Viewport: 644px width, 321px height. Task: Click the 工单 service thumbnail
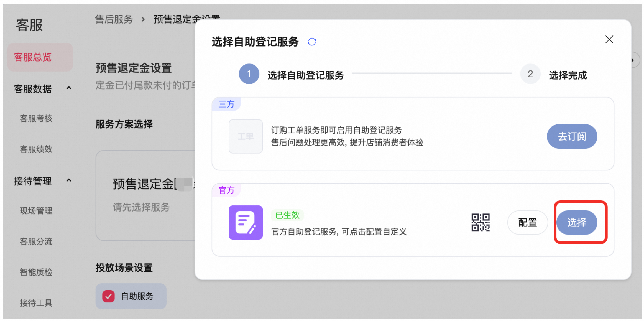click(246, 136)
